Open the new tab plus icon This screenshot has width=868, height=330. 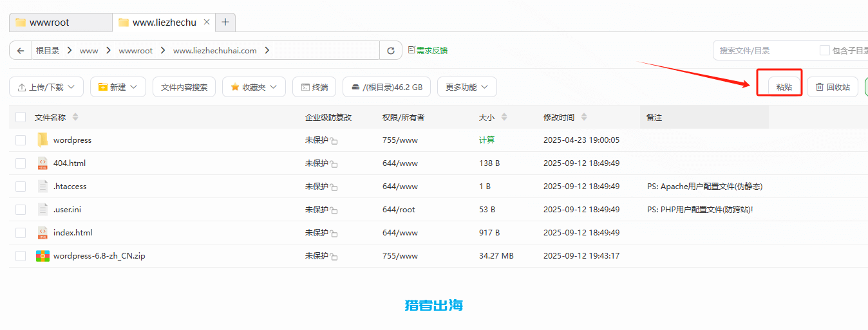(225, 23)
